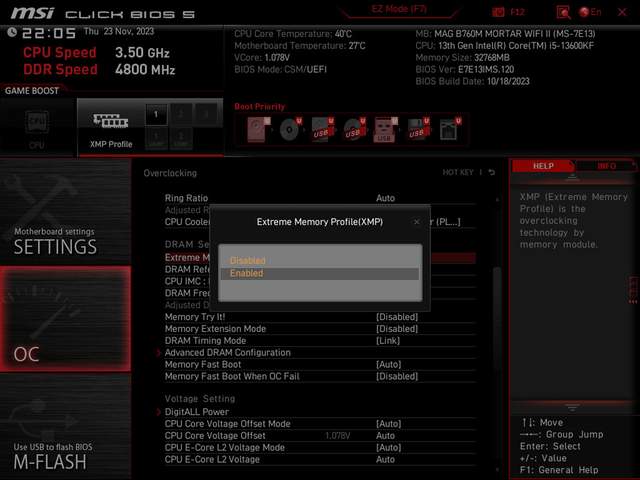This screenshot has height=480, width=640.
Task: Switch to the HELP tab
Action: pyautogui.click(x=543, y=166)
